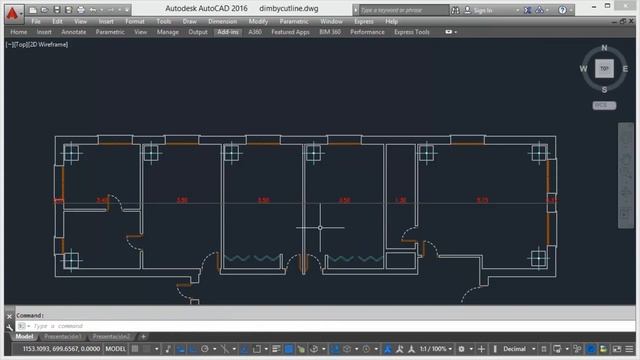The image size is (640, 360).
Task: Expand the workspace switching dropdown arrow
Action: pos(471,349)
